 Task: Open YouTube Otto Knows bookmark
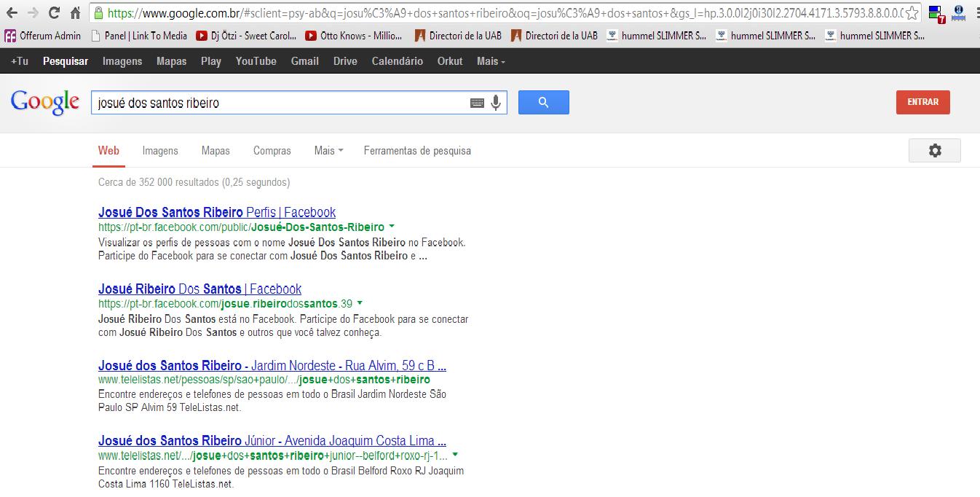354,36
